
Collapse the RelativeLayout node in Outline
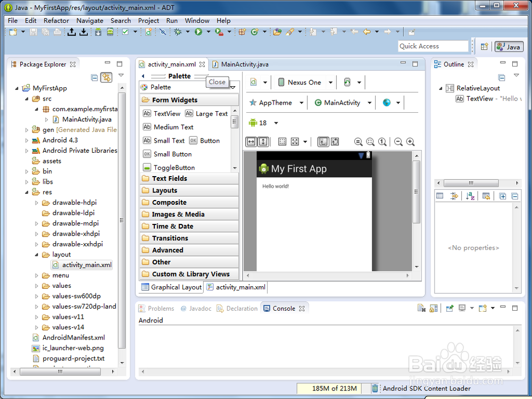click(440, 88)
